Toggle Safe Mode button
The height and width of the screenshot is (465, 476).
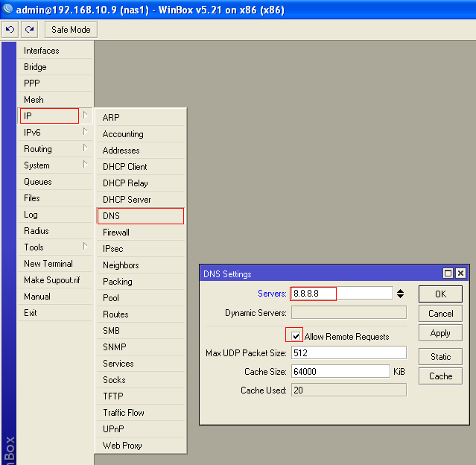tap(71, 30)
